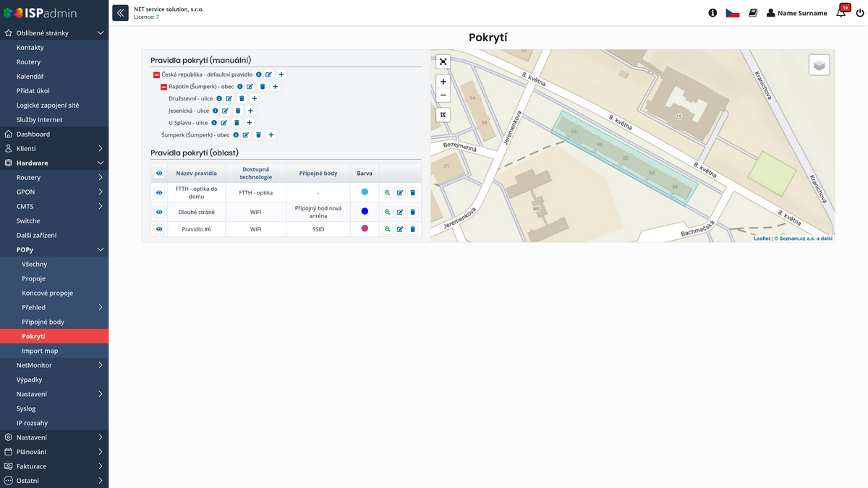The image size is (868, 488).
Task: Collapse the Česká republika default rule
Action: (156, 74)
